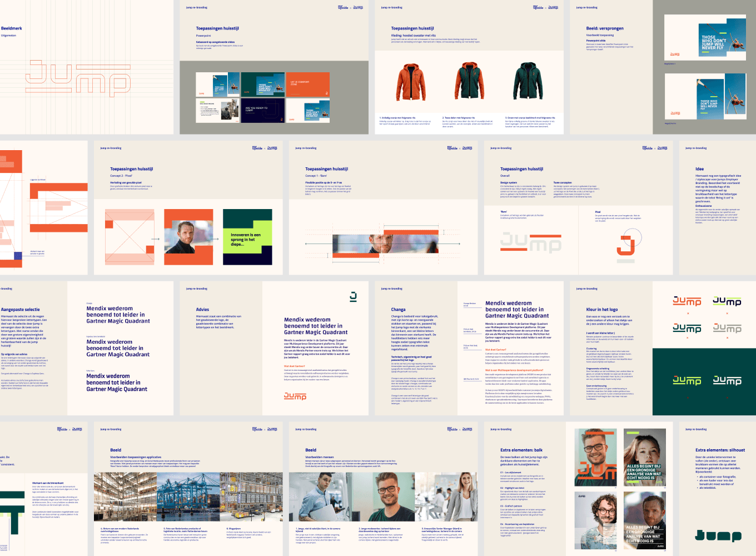Click the 'Advies' heading
The image size is (756, 556).
point(202,310)
